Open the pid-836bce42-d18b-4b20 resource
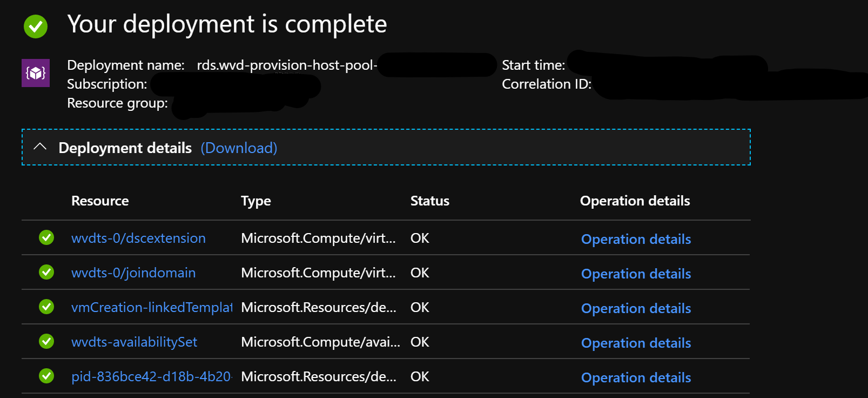 152,376
